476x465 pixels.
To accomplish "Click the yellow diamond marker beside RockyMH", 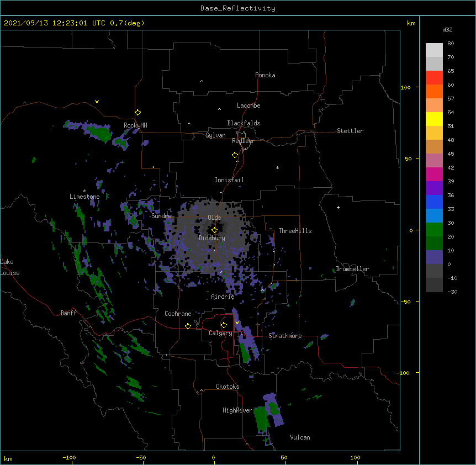I will click(137, 113).
